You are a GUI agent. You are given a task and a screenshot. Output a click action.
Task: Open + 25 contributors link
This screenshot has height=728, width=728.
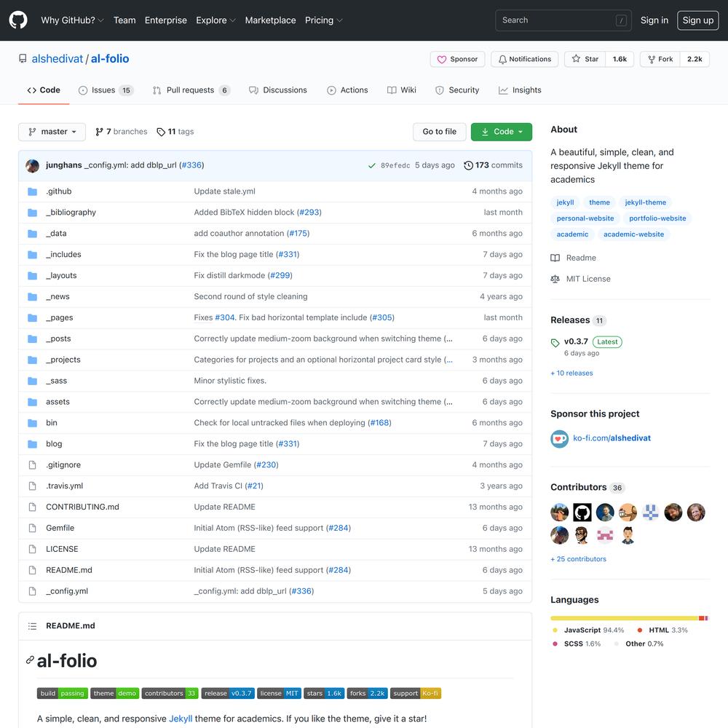(x=578, y=559)
